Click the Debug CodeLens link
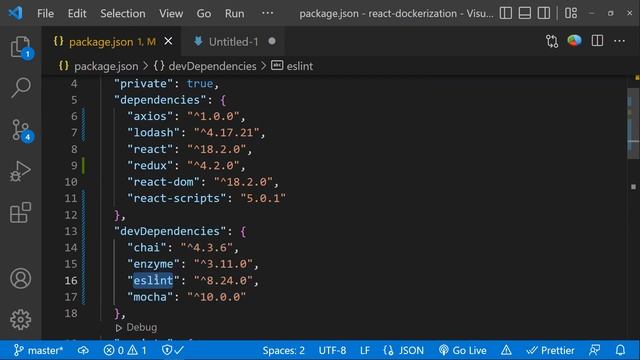The height and width of the screenshot is (360, 640). click(x=141, y=327)
